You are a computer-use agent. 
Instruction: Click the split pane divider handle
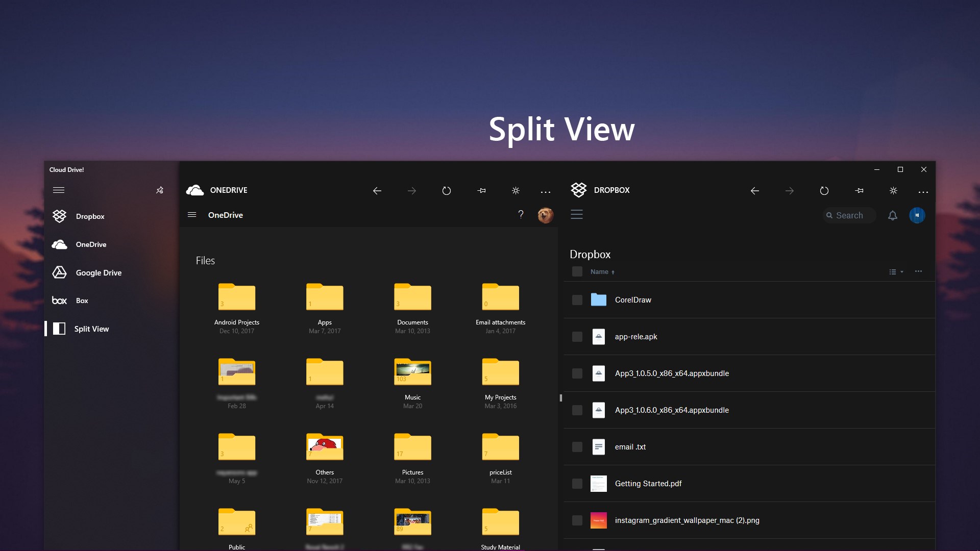560,398
